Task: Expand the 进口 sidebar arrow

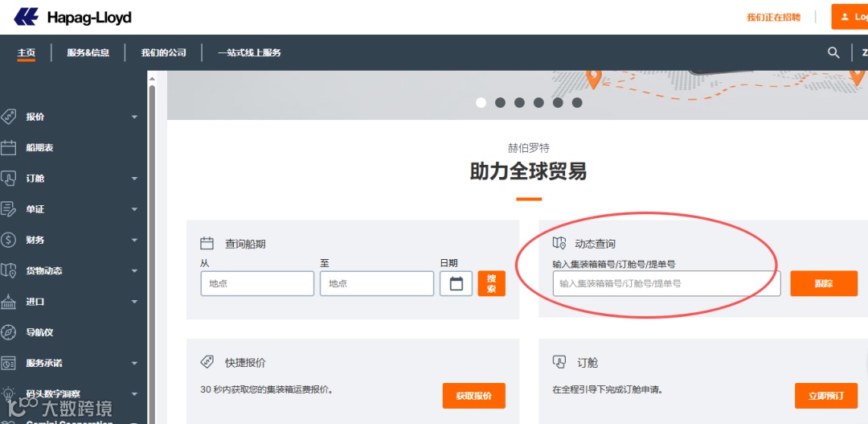Action: 134,302
